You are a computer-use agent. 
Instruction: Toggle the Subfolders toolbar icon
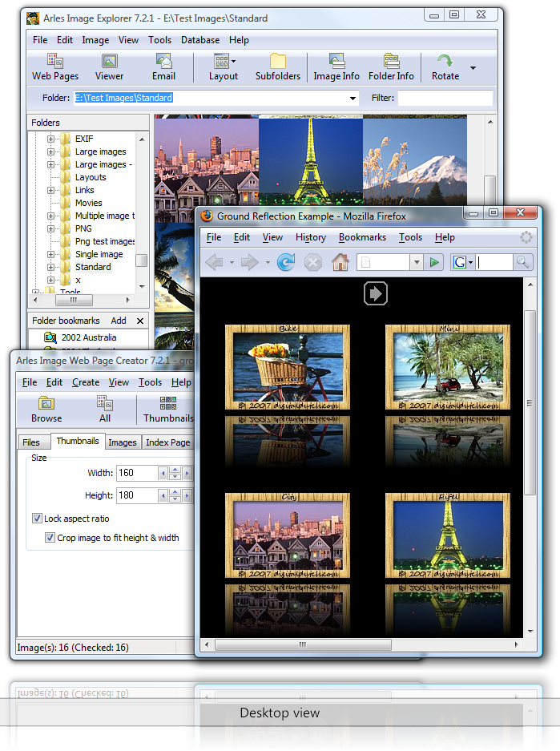pyautogui.click(x=277, y=67)
